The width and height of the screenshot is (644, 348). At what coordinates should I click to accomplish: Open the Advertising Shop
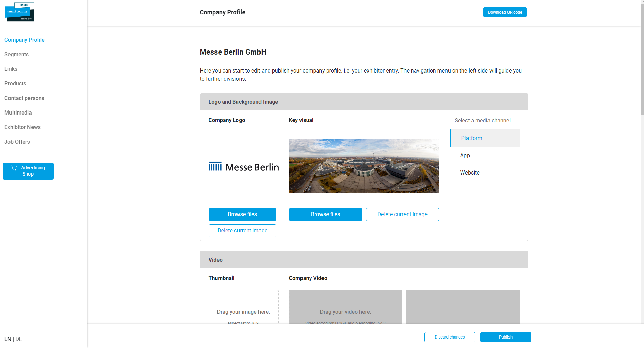28,171
